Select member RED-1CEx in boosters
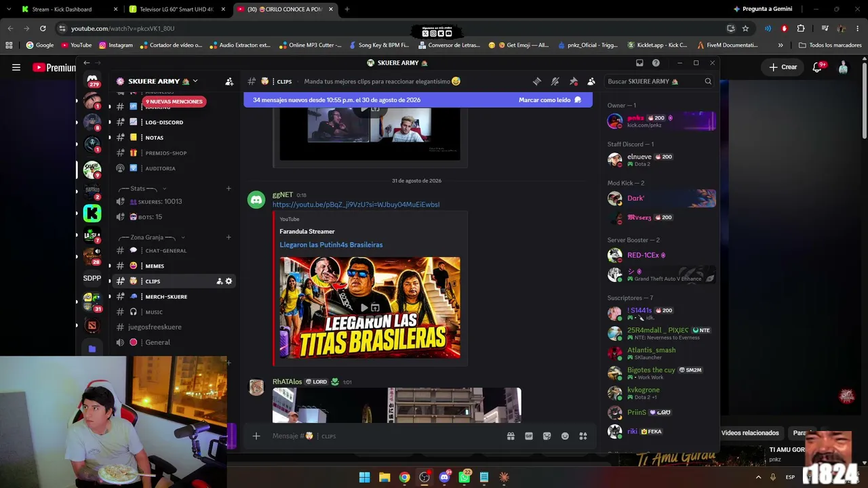 [661, 256]
